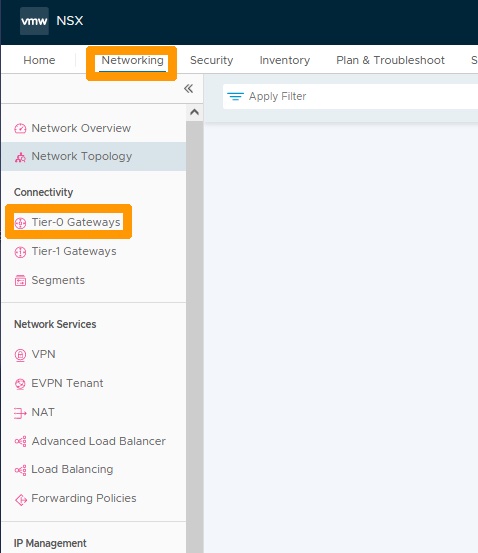This screenshot has width=478, height=553.
Task: Go to the Home tab
Action: 39,60
